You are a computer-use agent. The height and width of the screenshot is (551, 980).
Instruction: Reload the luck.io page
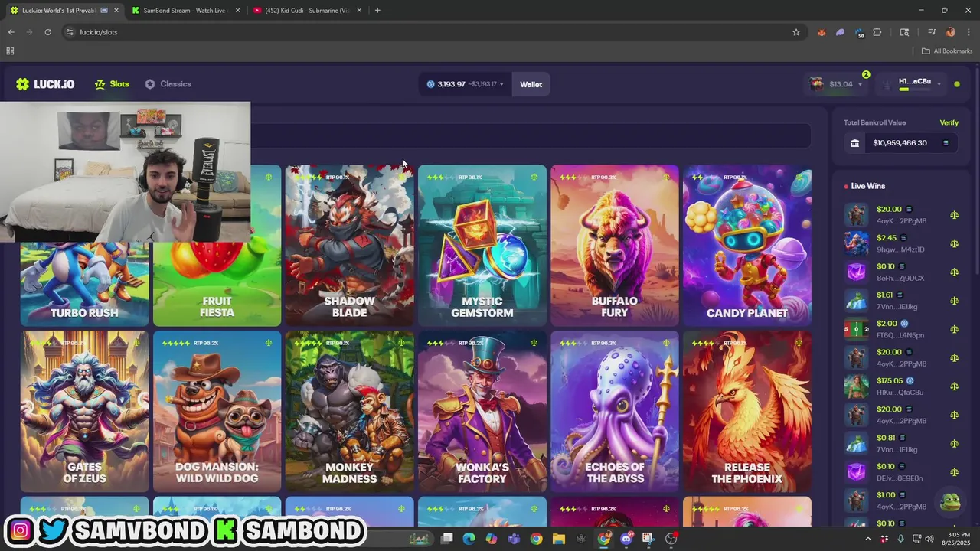[47, 32]
